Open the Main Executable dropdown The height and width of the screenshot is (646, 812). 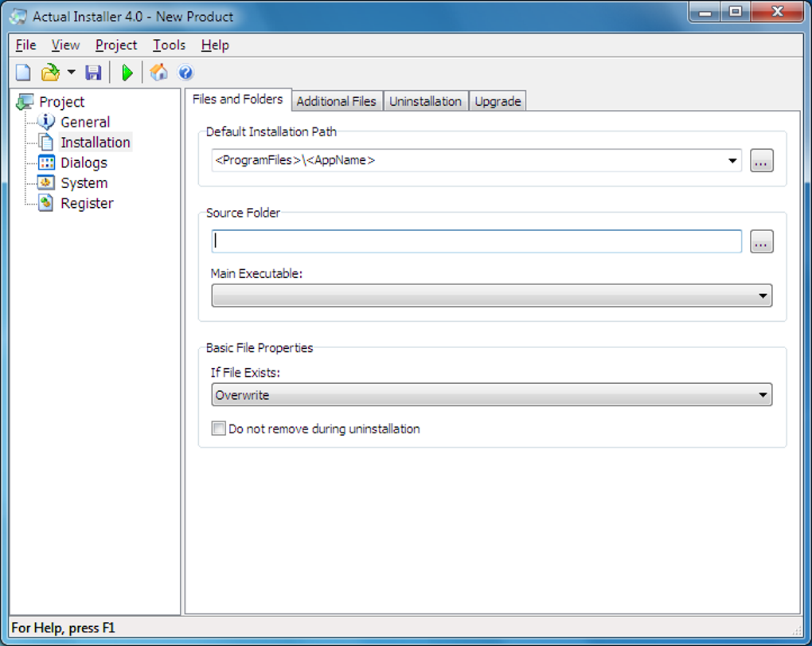tap(763, 295)
